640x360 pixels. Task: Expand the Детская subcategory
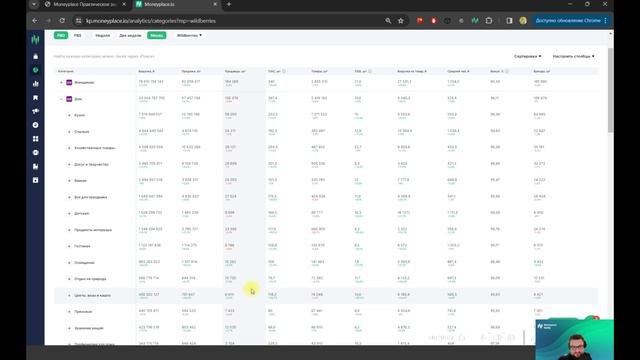69,213
